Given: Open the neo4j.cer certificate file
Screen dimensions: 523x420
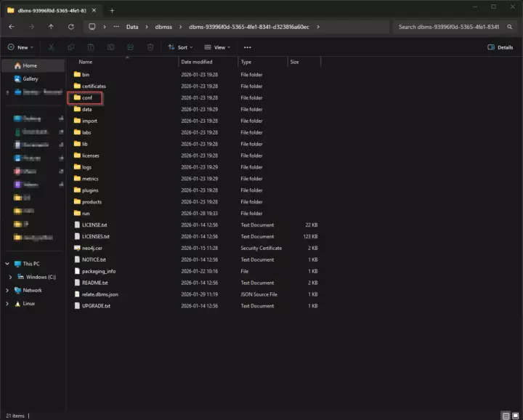Looking at the screenshot, I should (x=89, y=248).
